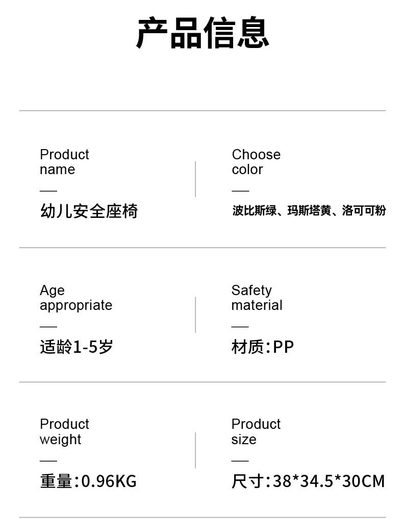Click the "Product size" heading
The height and width of the screenshot is (532, 403).
pos(256,431)
